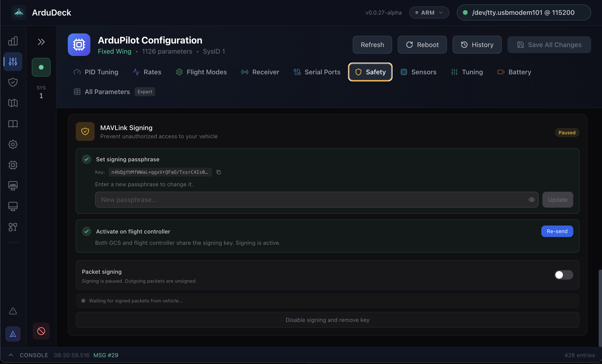Open the shield check sidebar icon

click(13, 82)
